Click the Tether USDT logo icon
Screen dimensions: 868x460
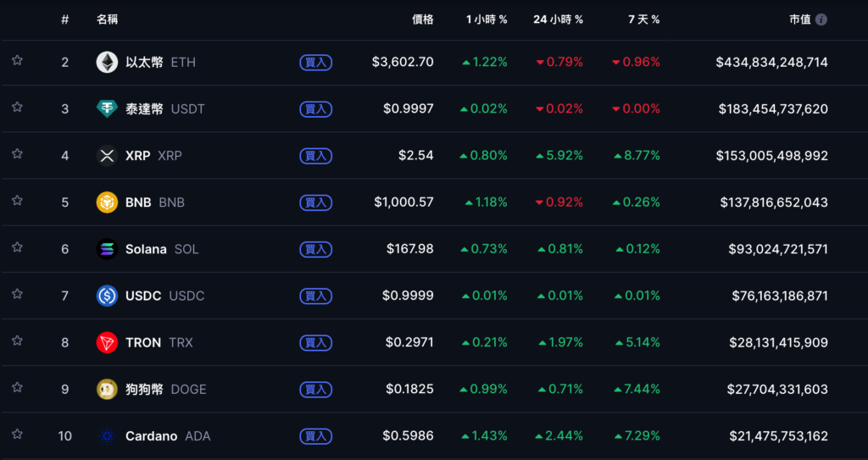[107, 108]
